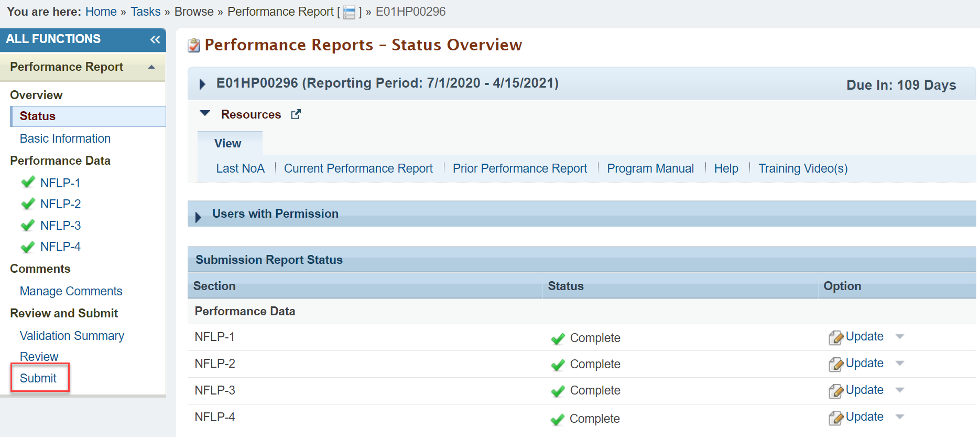Expand the Users with Permission panel
The image size is (980, 437).
198,217
